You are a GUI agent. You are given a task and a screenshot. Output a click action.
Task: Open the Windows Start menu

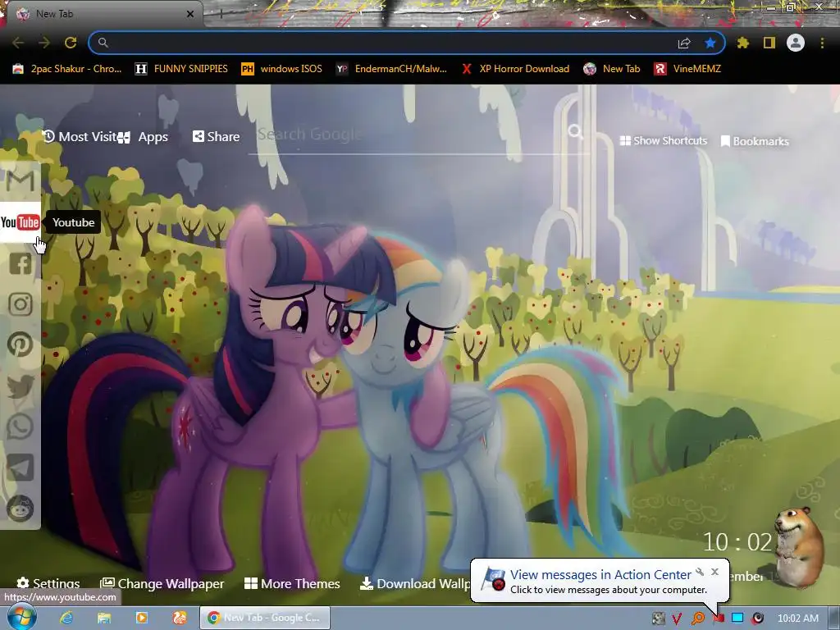coord(21,617)
